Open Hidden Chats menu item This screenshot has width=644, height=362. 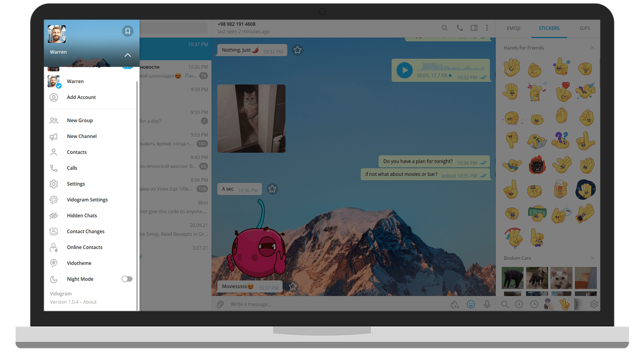(82, 216)
